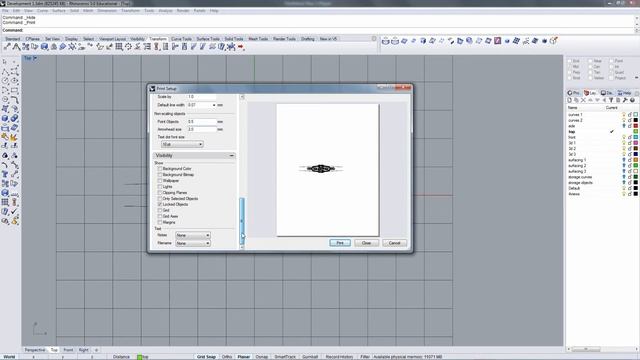Enable Lights checkbox

[160, 187]
